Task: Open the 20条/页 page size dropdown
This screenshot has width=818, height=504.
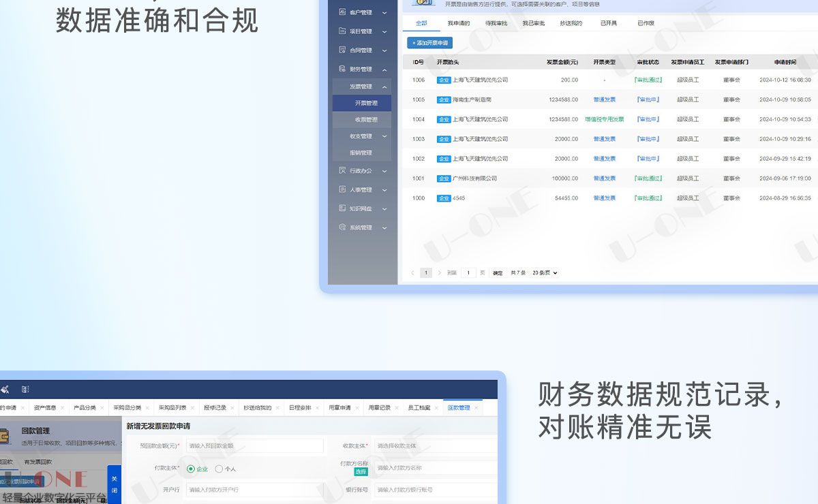Action: coord(545,273)
